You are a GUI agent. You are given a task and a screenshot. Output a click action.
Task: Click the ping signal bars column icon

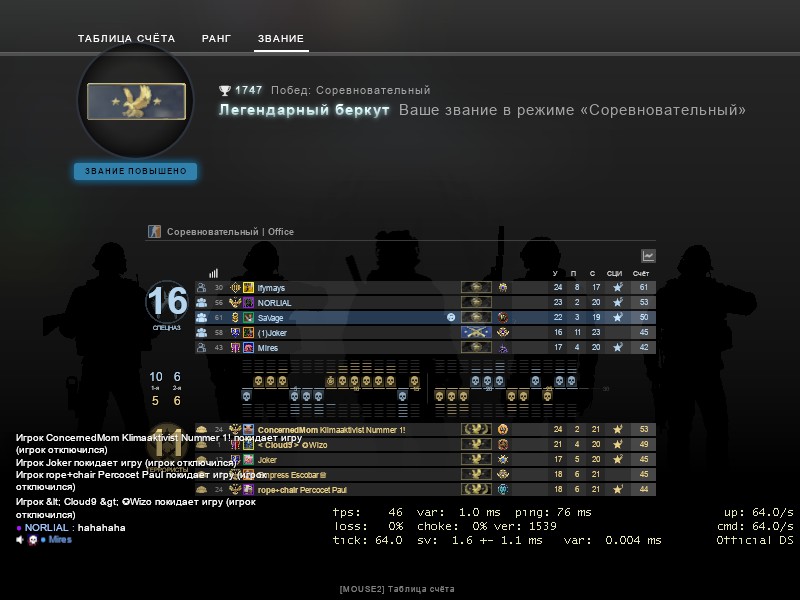pos(213,273)
